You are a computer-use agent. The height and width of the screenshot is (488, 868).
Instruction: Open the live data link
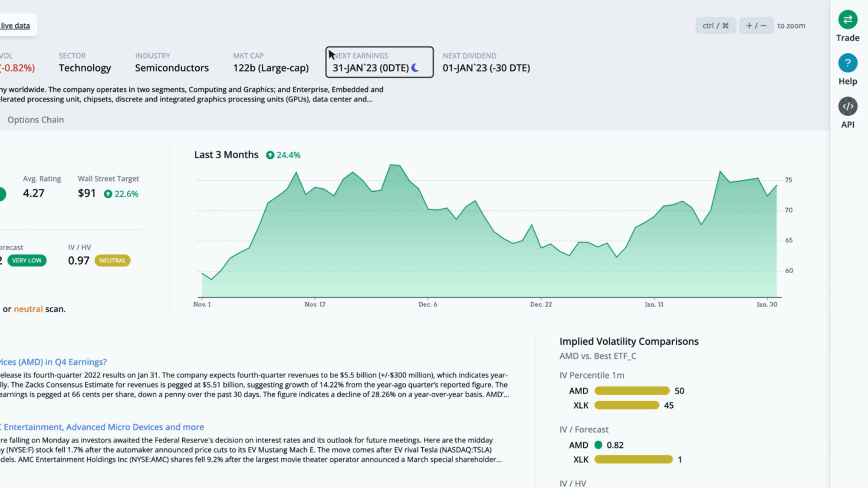click(15, 26)
